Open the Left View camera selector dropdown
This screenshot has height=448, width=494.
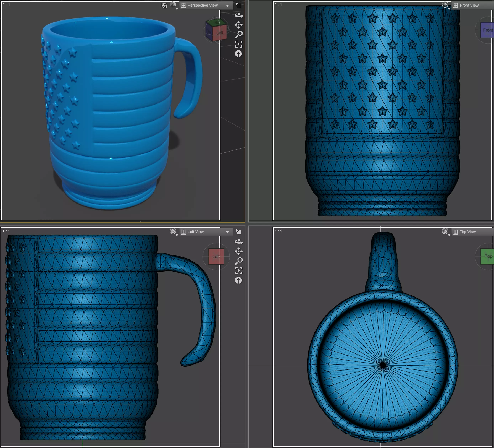click(206, 232)
